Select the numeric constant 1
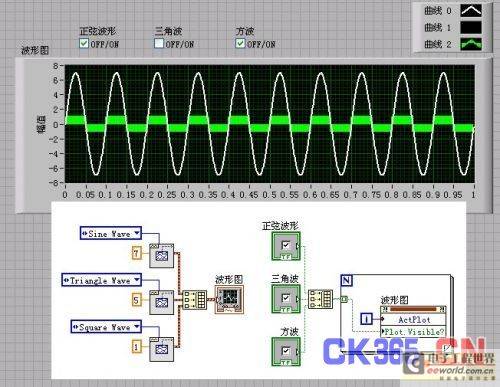 [x=136, y=347]
